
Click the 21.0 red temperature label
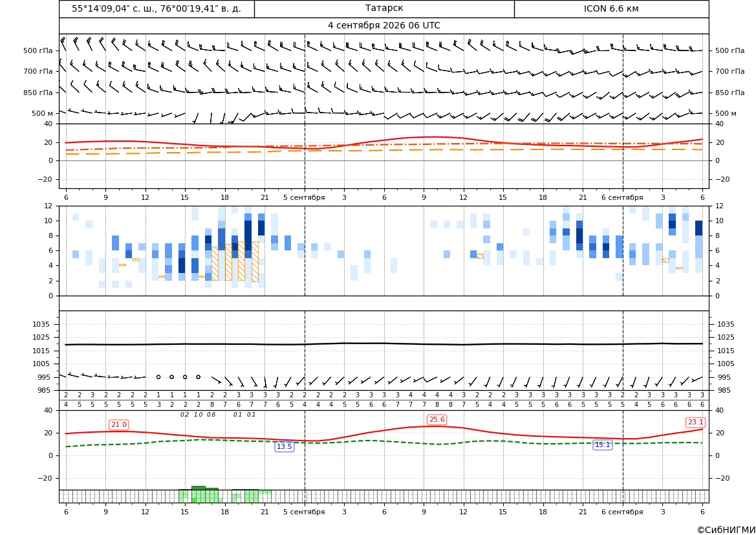tap(118, 425)
